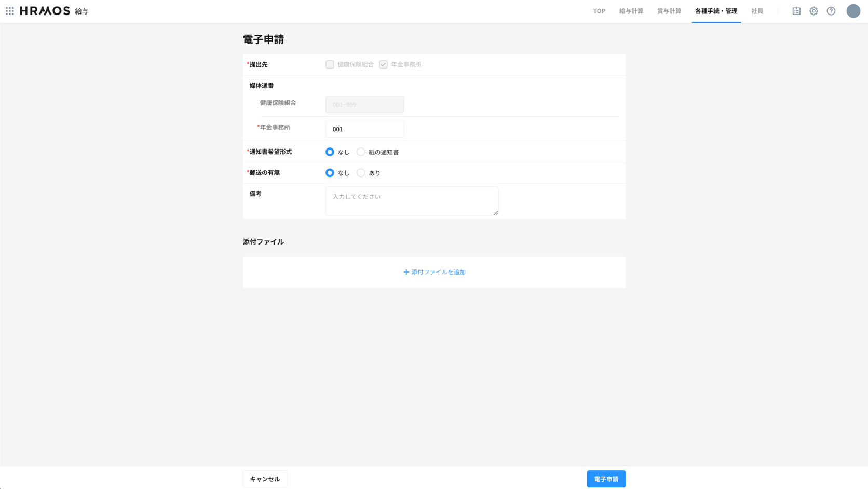This screenshot has width=868, height=489.
Task: Open the help question mark icon
Action: coord(831,11)
